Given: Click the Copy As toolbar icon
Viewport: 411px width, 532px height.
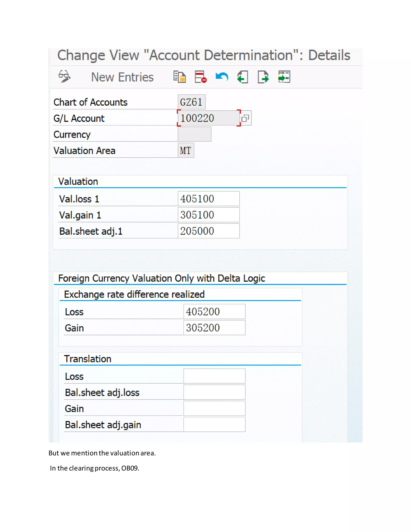Looking at the screenshot, I should [179, 77].
